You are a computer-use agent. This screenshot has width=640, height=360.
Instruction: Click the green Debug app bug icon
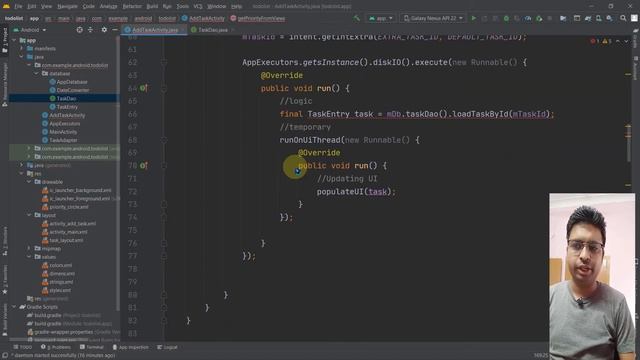pos(506,18)
